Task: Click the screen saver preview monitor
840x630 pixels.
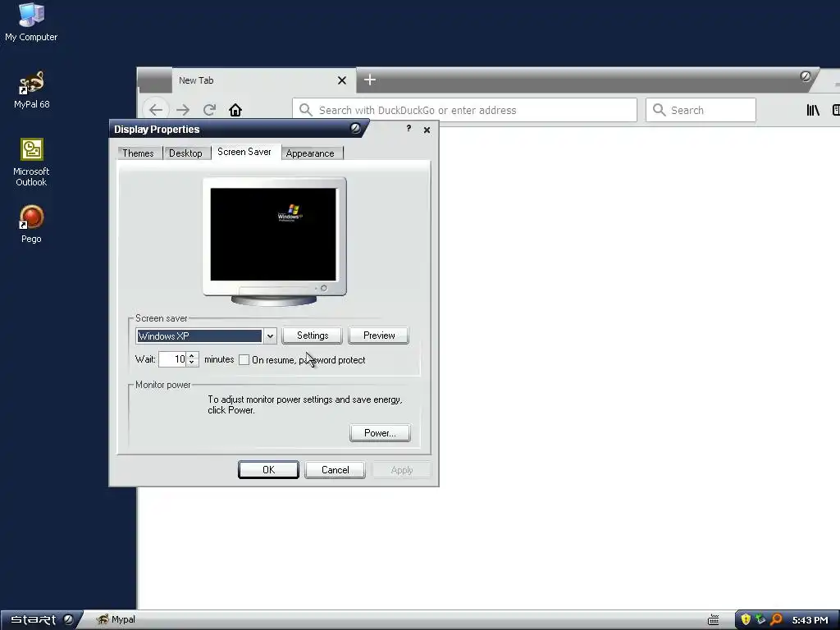Action: tap(274, 241)
